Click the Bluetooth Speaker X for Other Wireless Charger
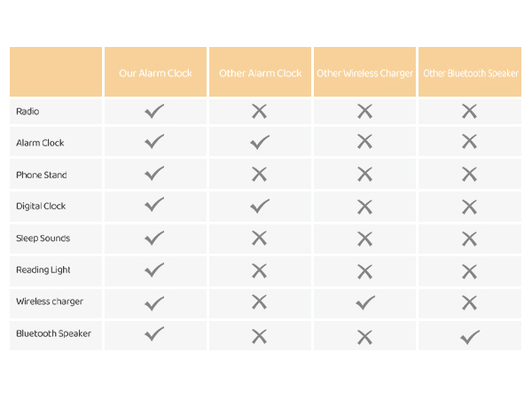The image size is (532, 399). tap(364, 336)
